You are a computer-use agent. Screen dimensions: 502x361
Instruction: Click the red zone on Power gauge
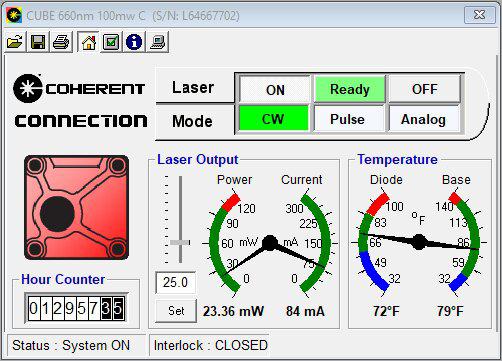pyautogui.click(x=231, y=203)
